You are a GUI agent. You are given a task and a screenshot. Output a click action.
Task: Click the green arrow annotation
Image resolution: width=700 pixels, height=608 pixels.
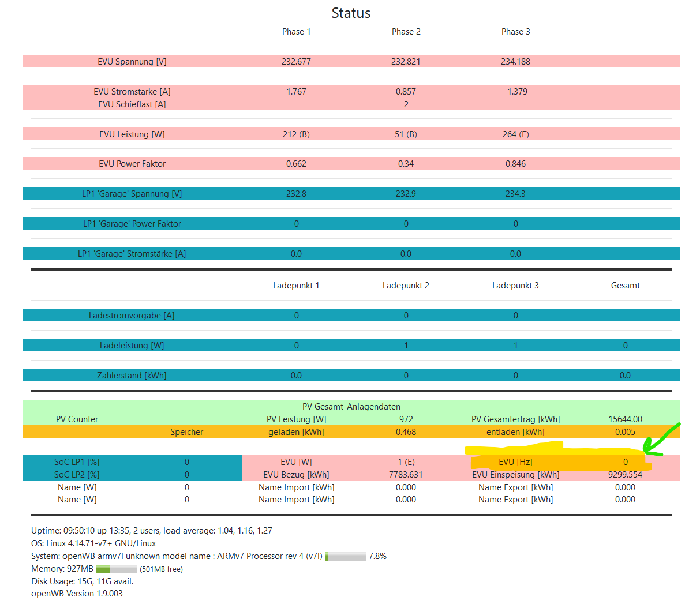click(x=661, y=440)
